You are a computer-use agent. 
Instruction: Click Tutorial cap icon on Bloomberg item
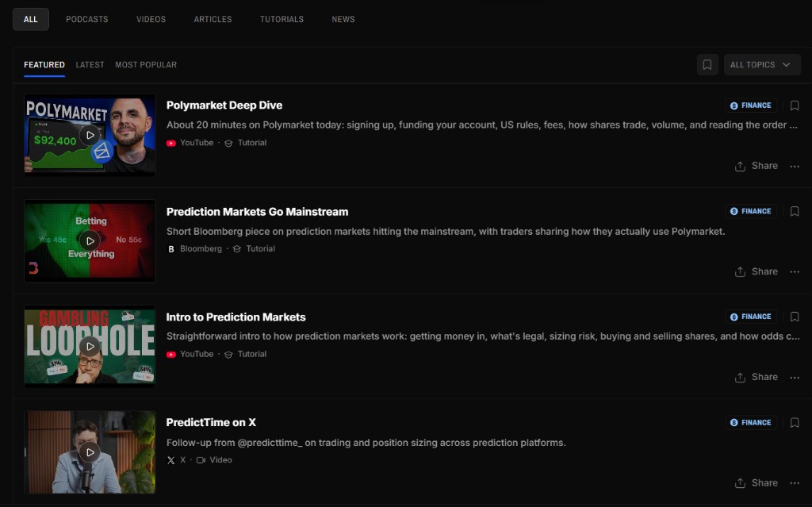(236, 249)
